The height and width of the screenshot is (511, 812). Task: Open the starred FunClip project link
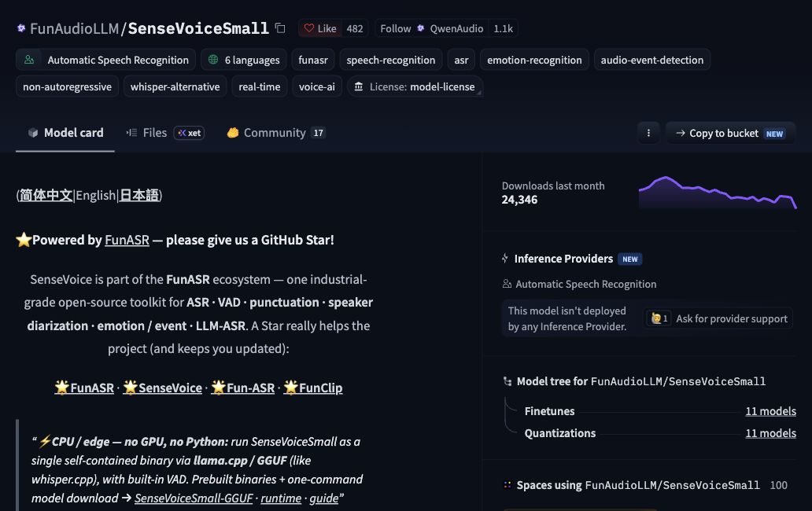click(x=313, y=388)
